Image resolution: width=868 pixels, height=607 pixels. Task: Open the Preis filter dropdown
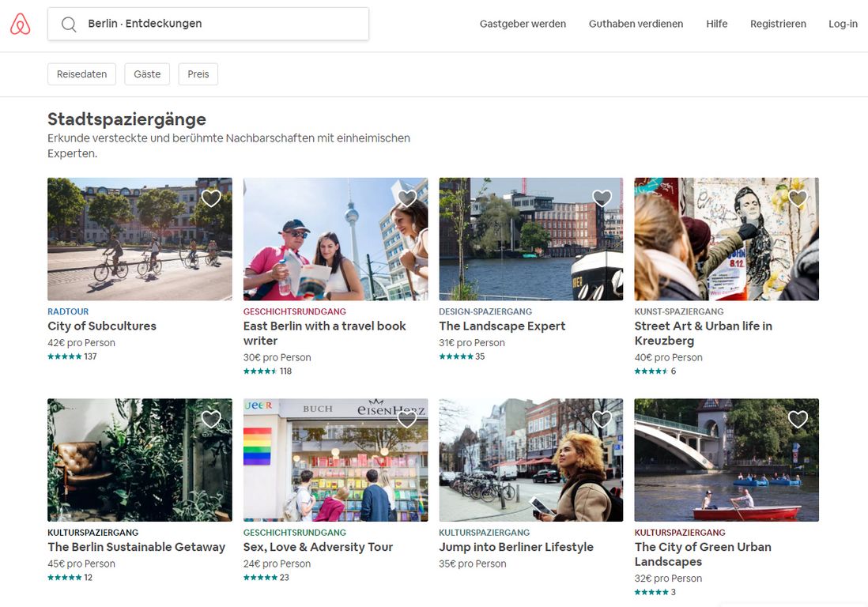coord(198,74)
